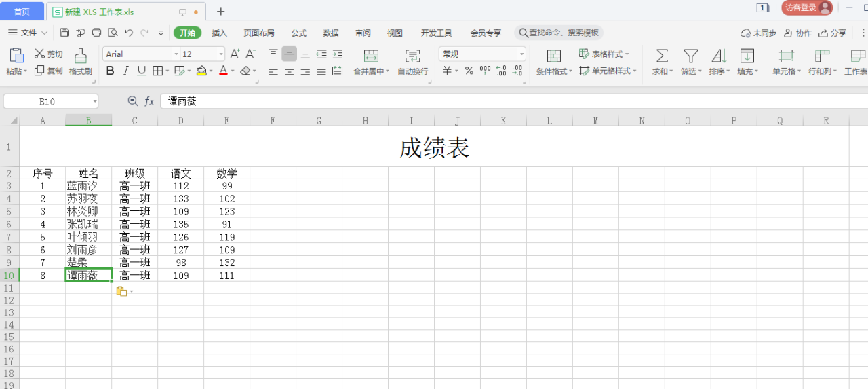Switch to the 公式 tab
Screen dimensions: 868x389
point(299,33)
